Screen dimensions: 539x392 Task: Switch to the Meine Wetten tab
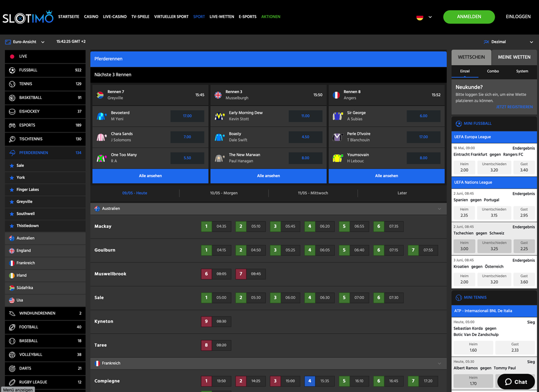point(514,57)
